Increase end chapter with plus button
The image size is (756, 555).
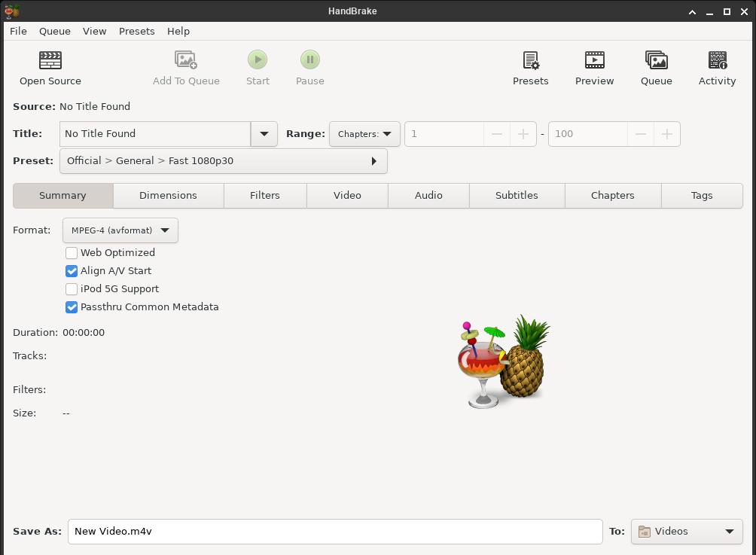tap(667, 134)
